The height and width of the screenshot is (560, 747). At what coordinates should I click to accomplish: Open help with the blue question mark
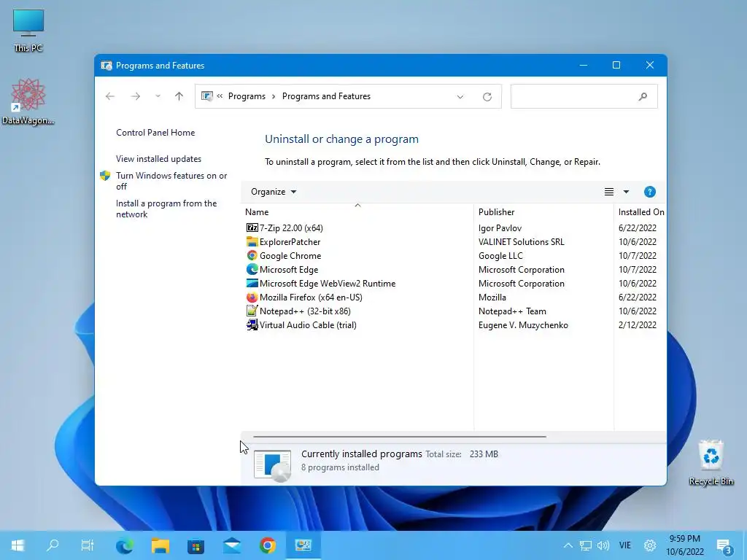pos(650,192)
